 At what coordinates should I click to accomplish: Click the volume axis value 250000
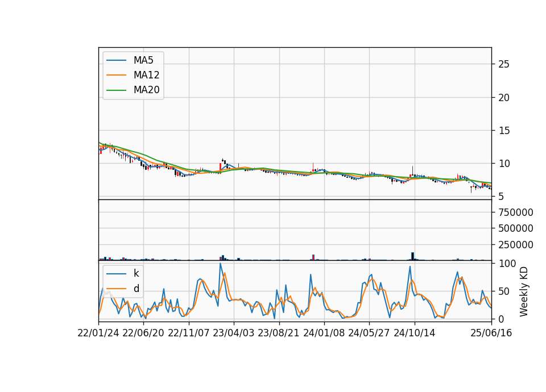coord(516,245)
